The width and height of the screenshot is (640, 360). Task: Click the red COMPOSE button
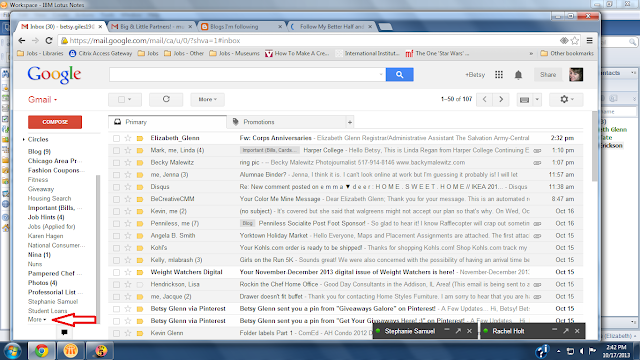(55, 122)
